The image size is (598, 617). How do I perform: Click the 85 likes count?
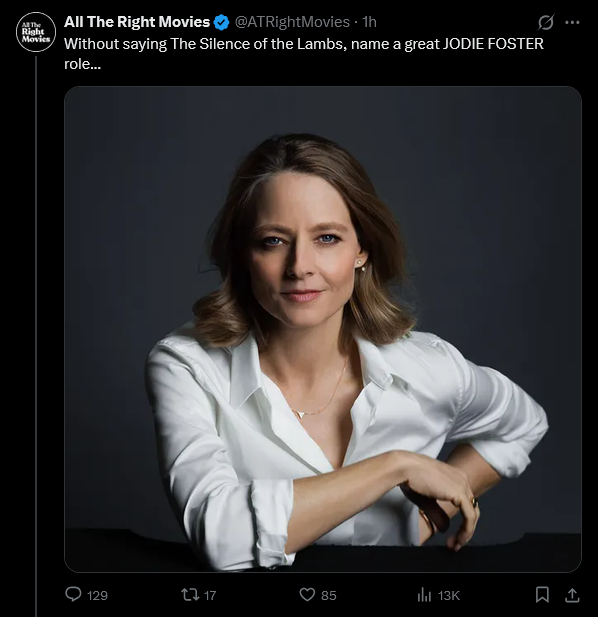tap(329, 595)
